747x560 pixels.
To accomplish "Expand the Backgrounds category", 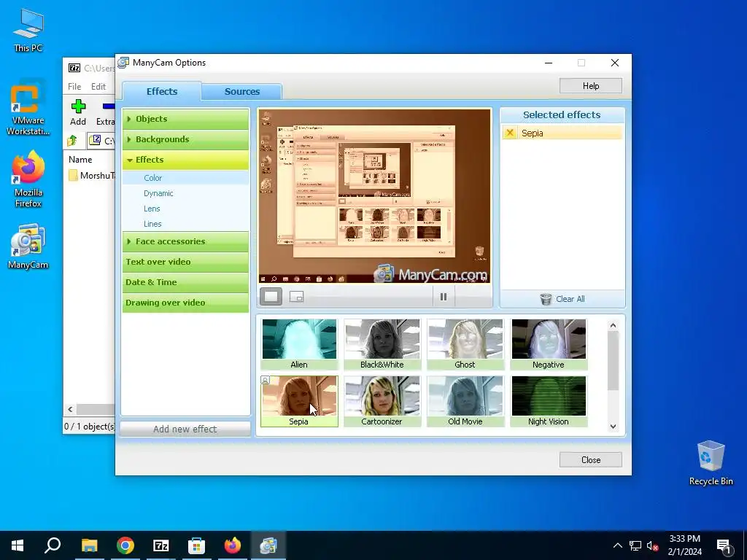I will (186, 139).
